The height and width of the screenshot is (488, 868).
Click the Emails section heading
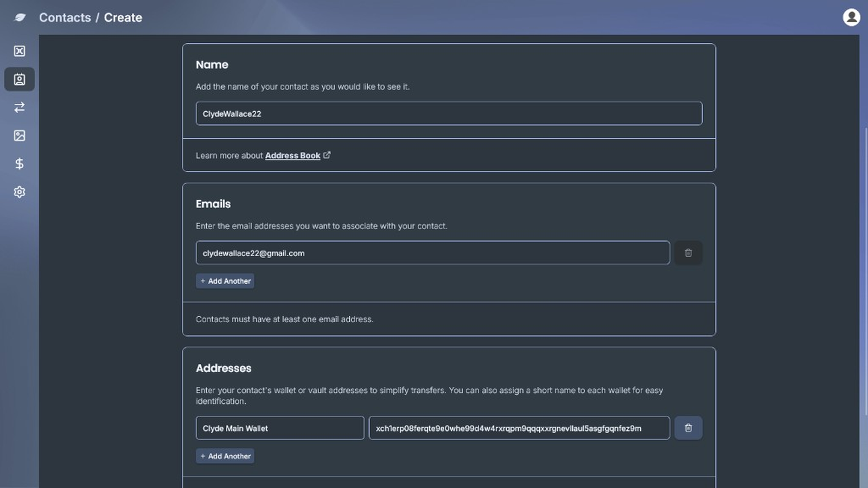[213, 204]
